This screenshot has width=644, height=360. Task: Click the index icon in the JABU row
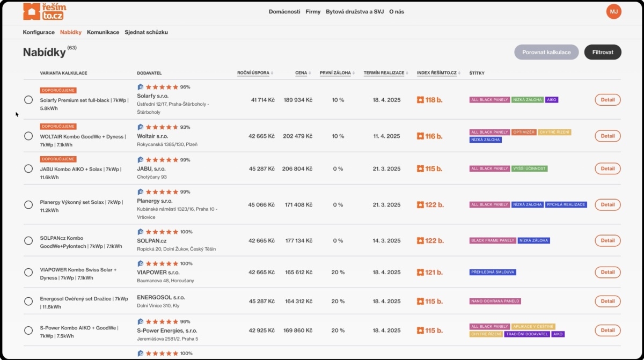point(420,168)
